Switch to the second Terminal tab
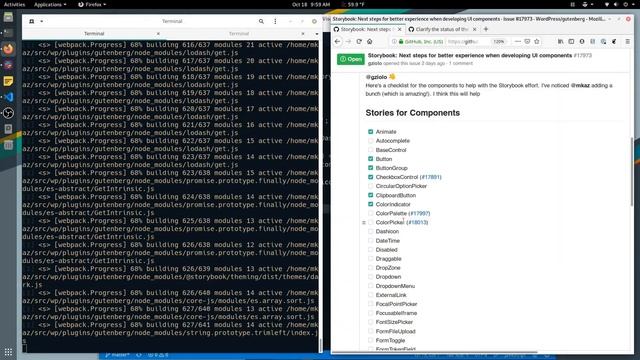 (239, 33)
